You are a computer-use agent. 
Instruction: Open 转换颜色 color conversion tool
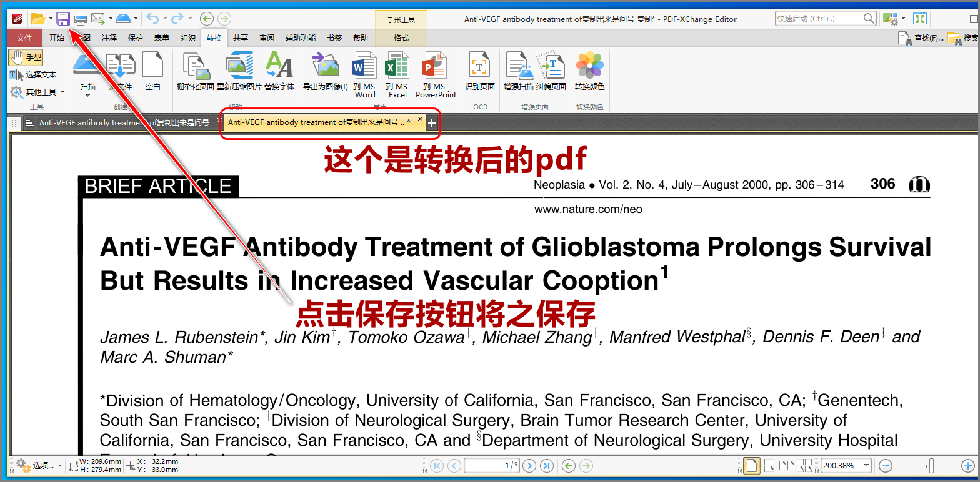[590, 72]
